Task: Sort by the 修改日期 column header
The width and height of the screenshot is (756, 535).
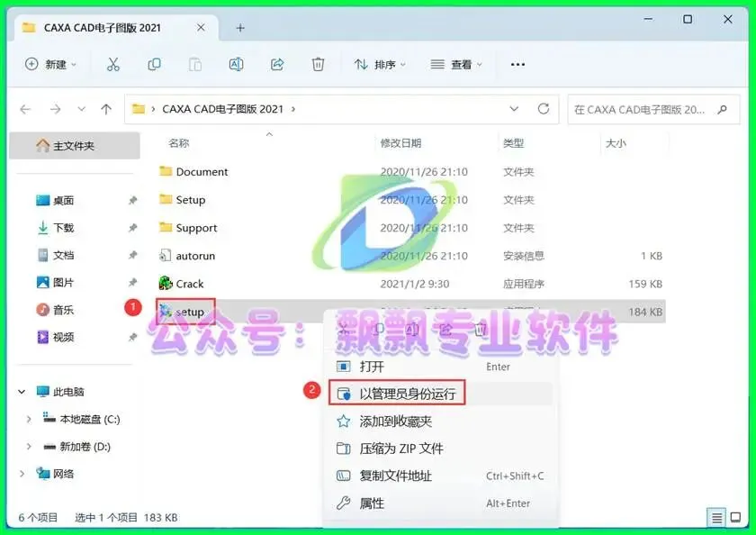Action: click(400, 143)
